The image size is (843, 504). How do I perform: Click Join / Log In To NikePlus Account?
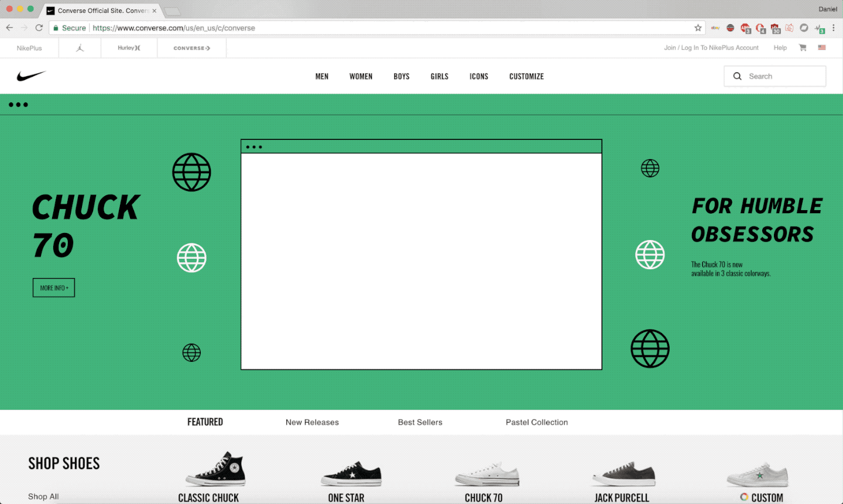coord(711,47)
